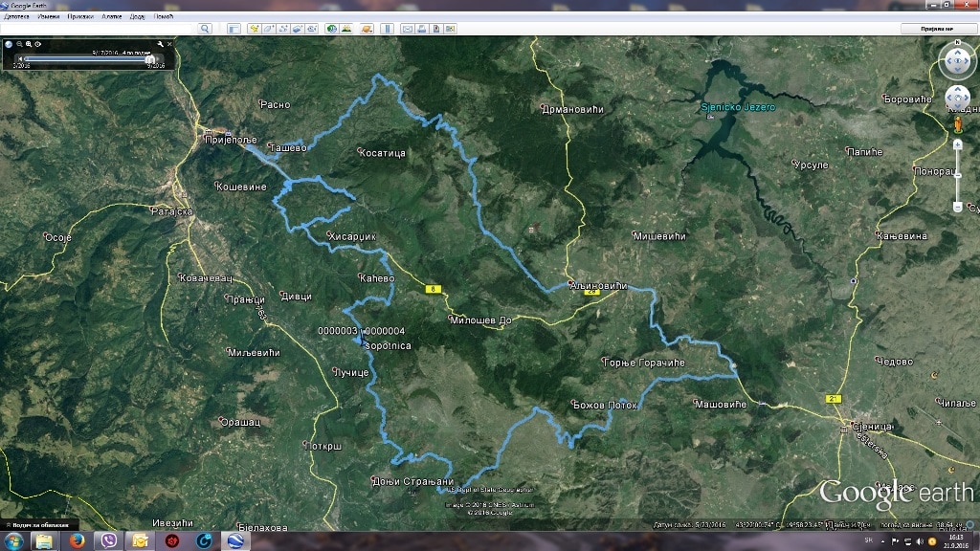Click the Аљиновићи place label
Viewport: 980px width, 551px height.
click(x=598, y=285)
